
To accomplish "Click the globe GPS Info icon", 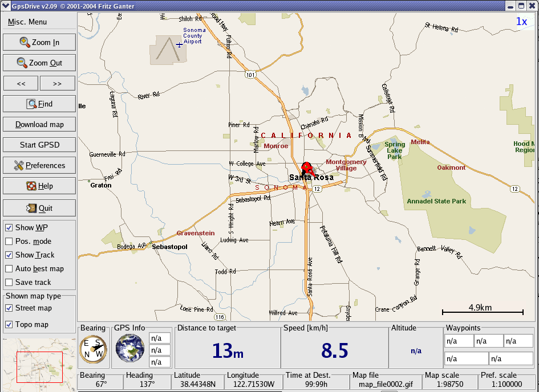I will point(129,348).
